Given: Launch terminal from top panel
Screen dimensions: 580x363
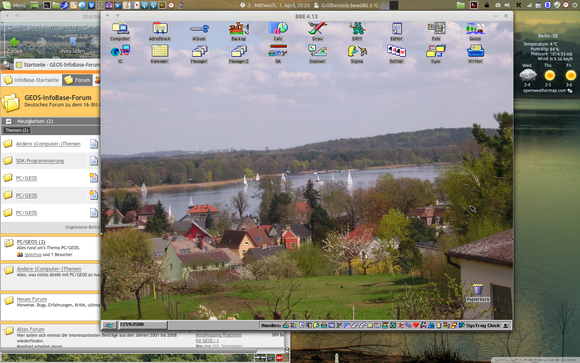Looking at the screenshot, I should click(x=47, y=5).
